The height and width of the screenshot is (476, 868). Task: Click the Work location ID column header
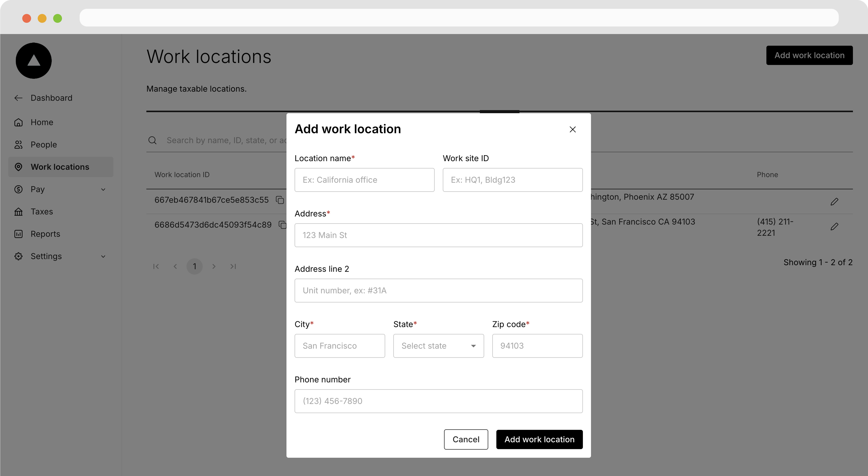point(182,174)
